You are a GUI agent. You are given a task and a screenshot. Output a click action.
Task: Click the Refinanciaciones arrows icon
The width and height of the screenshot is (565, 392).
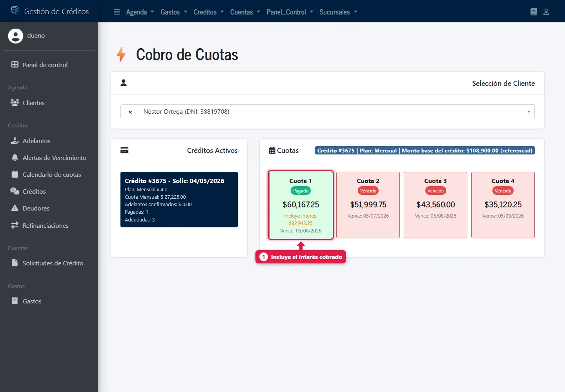point(15,225)
